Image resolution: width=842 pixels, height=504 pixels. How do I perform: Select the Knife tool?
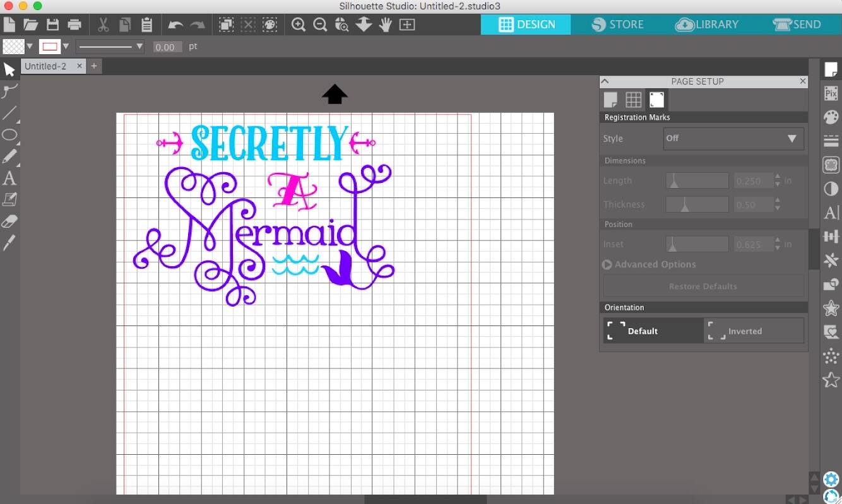click(9, 243)
